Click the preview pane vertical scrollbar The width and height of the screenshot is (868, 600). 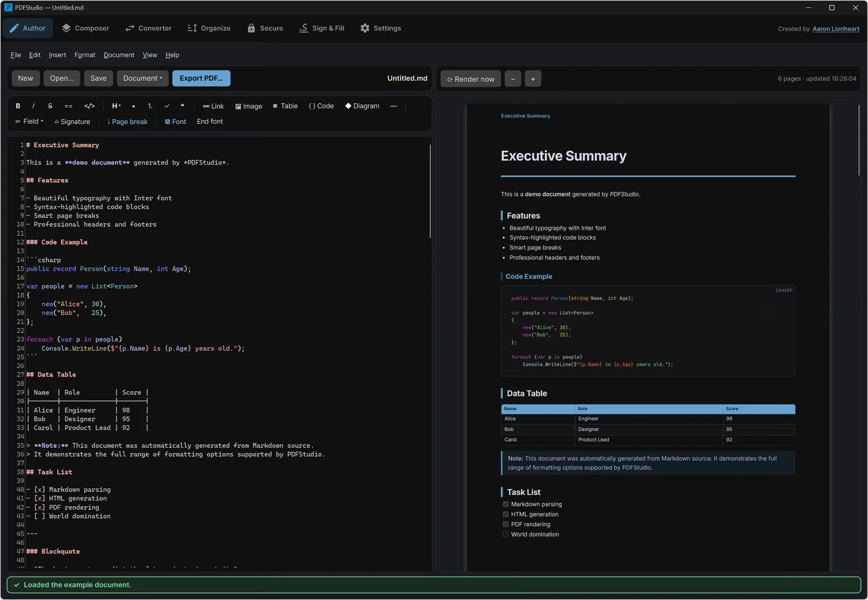click(x=859, y=140)
